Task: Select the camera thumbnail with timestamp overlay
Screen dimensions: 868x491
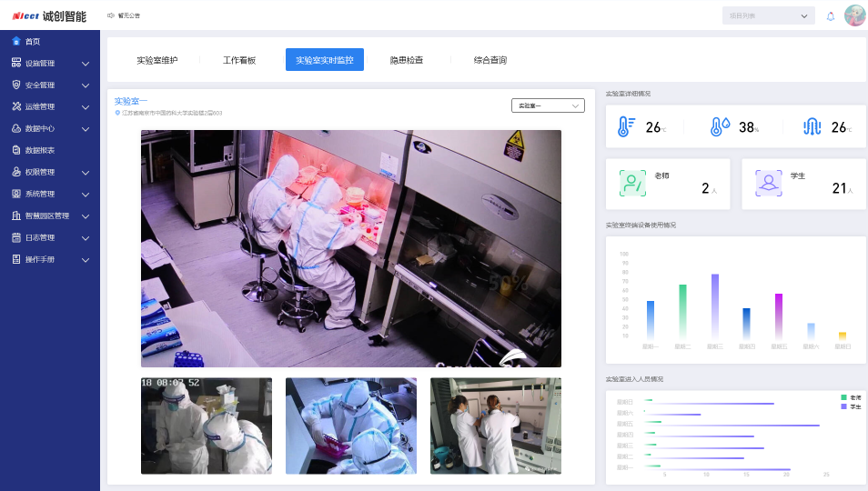Action: point(206,426)
